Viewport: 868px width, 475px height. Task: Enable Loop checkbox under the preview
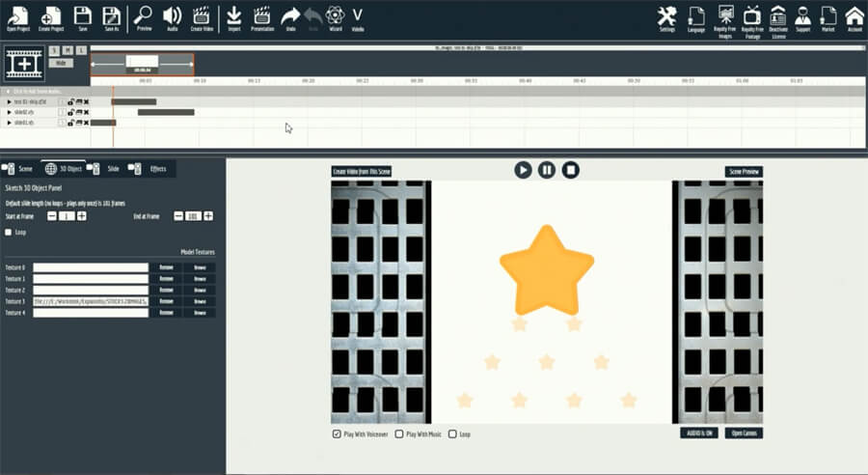452,434
